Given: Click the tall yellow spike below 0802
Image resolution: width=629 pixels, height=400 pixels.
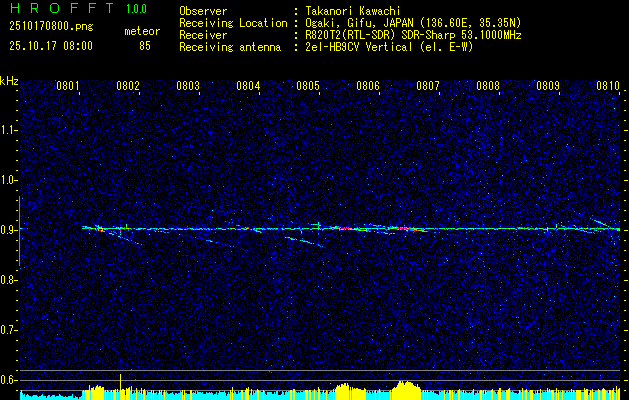Looking at the screenshot, I should click(120, 386).
